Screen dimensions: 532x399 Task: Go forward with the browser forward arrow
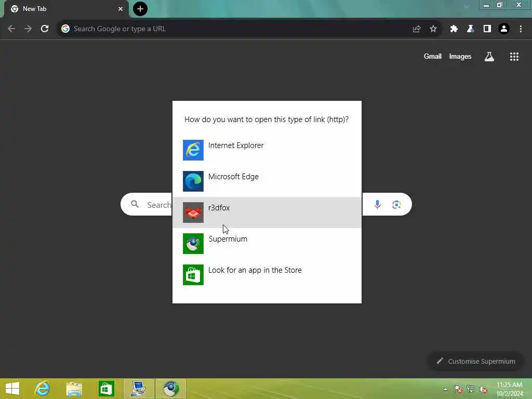28,29
